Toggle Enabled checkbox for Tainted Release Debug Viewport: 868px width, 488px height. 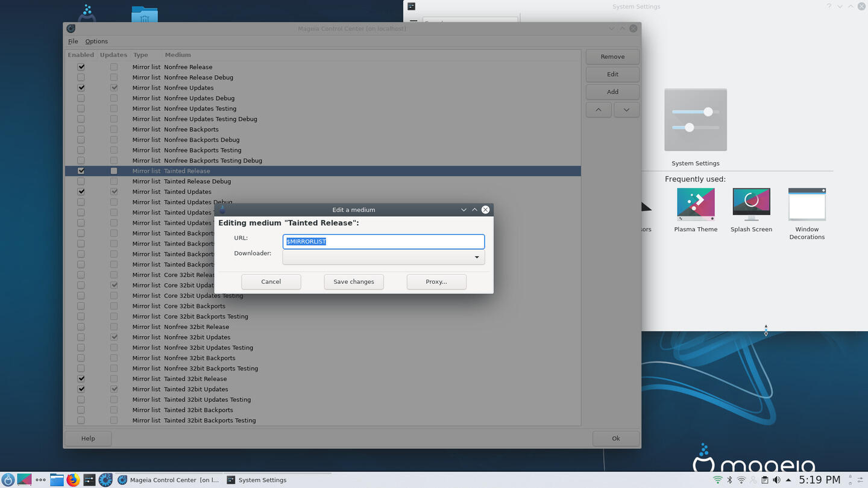[x=81, y=181]
